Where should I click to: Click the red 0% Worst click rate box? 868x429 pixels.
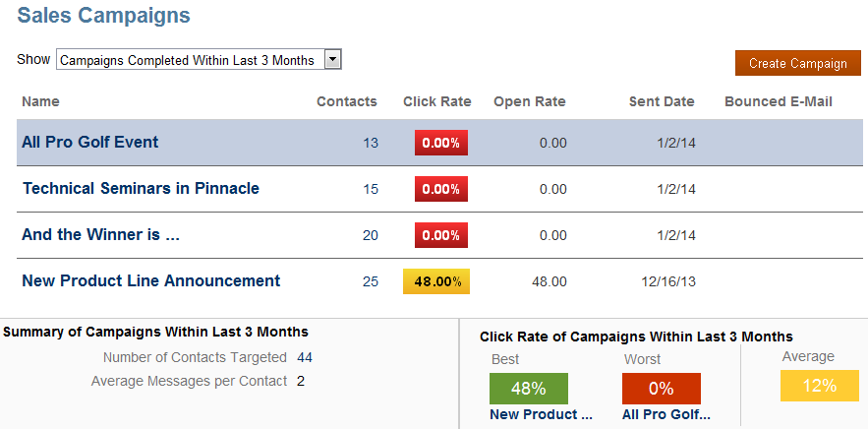point(661,388)
